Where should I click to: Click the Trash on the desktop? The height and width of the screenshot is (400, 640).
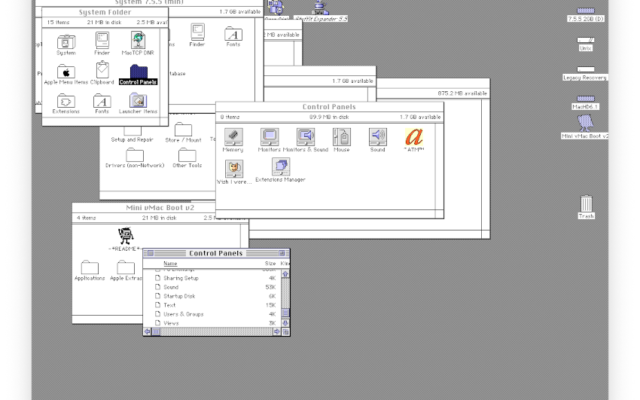[x=586, y=203]
